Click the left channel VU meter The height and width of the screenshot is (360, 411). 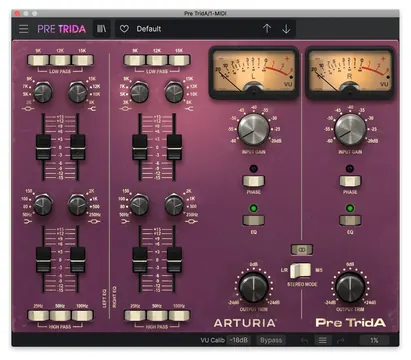(254, 73)
